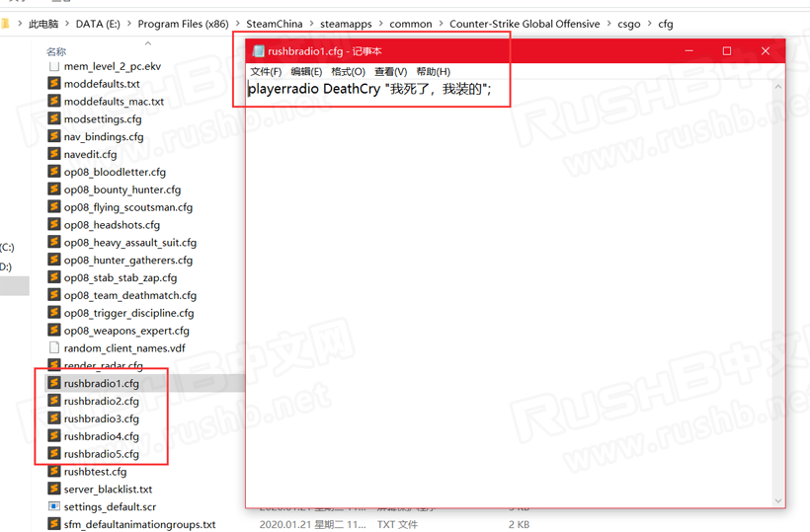
Task: Select the op08_bloodletter.cfg file icon
Action: (54, 172)
